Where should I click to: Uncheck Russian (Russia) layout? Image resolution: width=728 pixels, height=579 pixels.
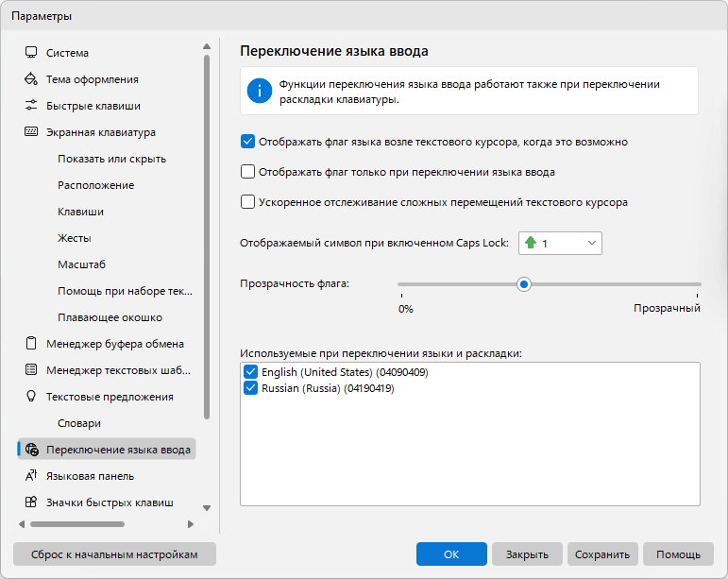pyautogui.click(x=250, y=388)
